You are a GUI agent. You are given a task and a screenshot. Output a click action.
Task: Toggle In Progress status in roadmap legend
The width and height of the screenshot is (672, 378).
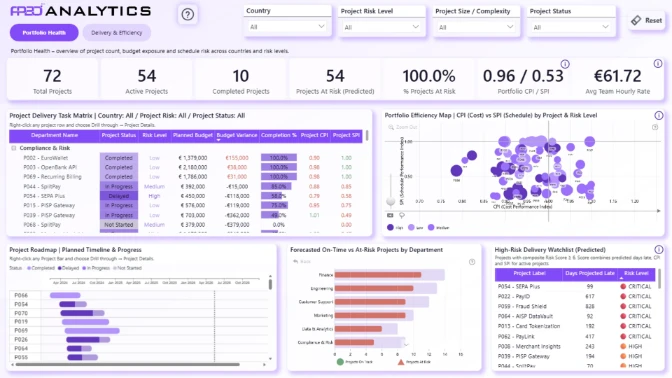[x=96, y=268]
